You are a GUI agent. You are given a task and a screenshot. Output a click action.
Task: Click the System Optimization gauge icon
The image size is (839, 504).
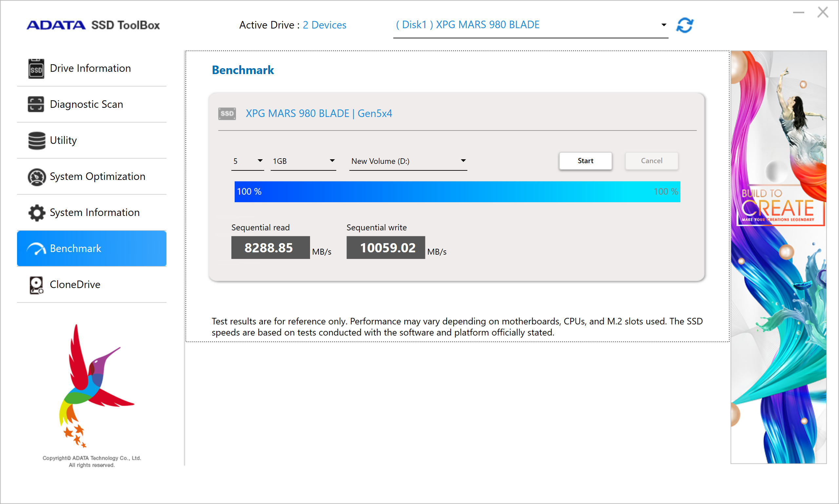tap(37, 177)
